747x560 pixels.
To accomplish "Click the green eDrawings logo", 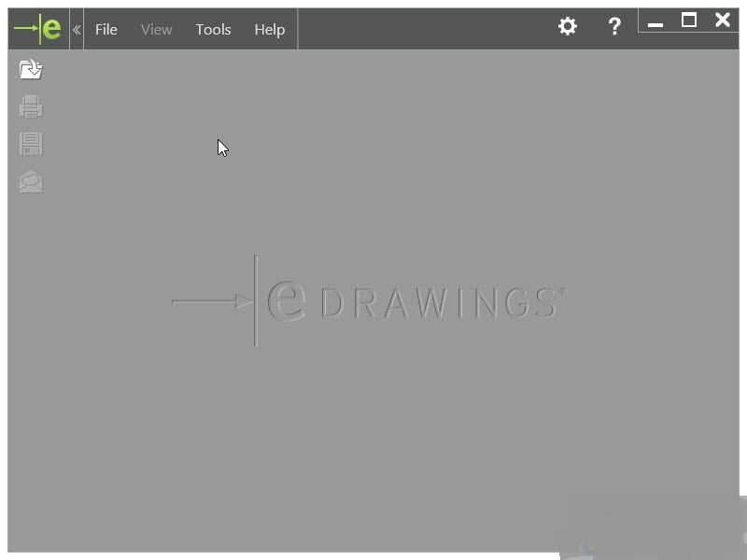I will (x=38, y=29).
